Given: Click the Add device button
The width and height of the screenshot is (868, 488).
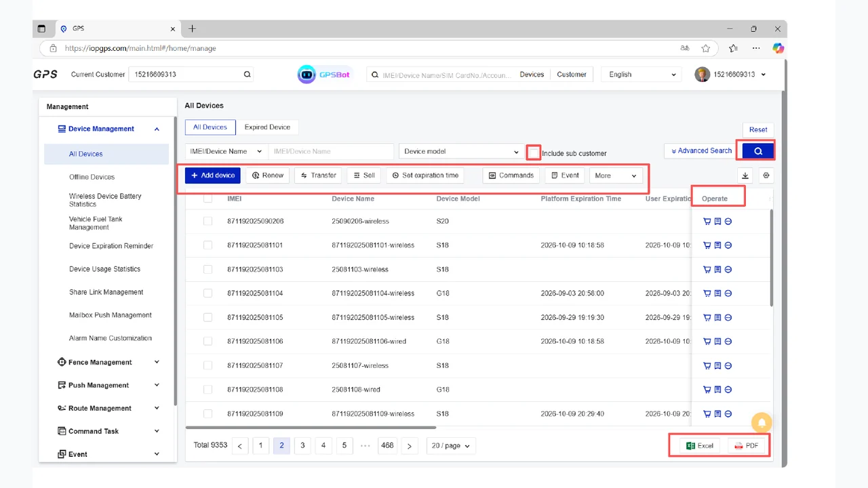Looking at the screenshot, I should tap(213, 176).
